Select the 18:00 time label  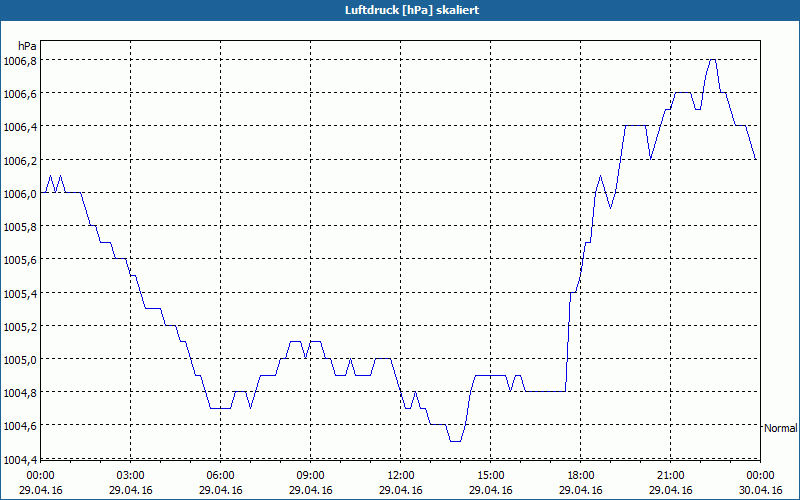pos(581,476)
